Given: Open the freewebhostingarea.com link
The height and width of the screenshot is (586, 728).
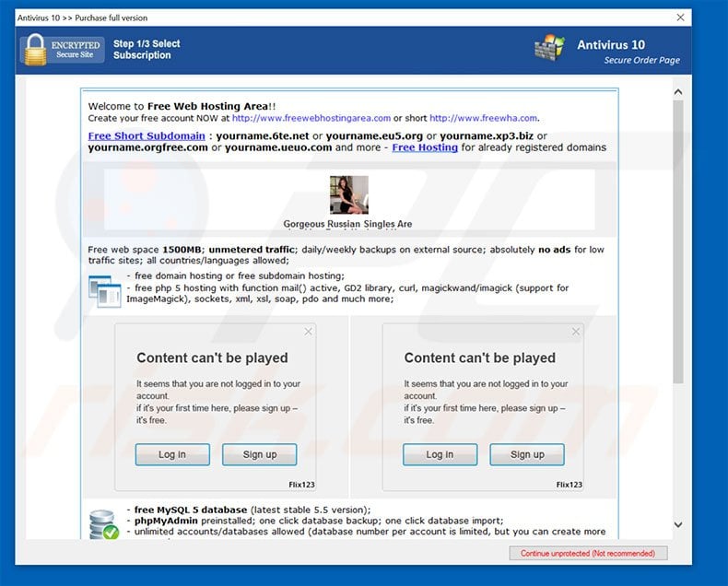Looking at the screenshot, I should coord(311,118).
